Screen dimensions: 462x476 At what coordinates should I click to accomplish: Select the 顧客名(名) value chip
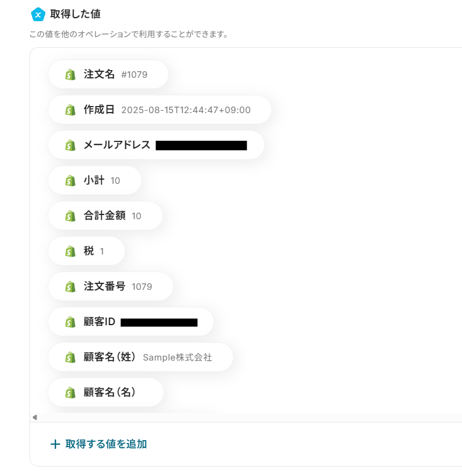[106, 392]
